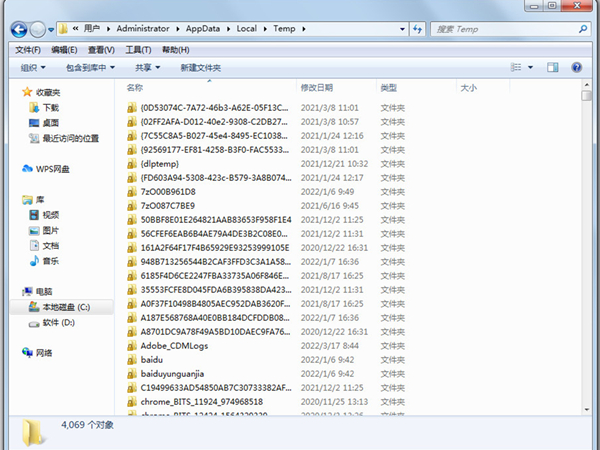The image size is (600, 450).
Task: Select 下载 under favorites
Action: pyautogui.click(x=50, y=107)
